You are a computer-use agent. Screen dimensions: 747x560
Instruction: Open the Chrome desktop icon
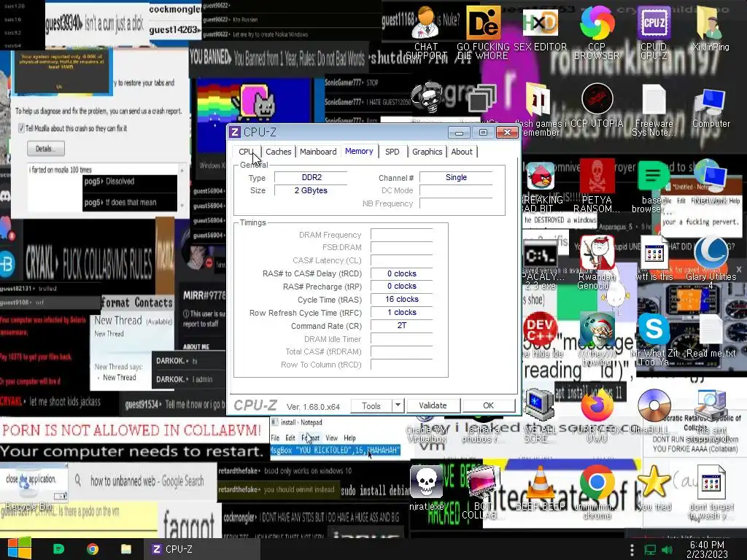point(597,482)
